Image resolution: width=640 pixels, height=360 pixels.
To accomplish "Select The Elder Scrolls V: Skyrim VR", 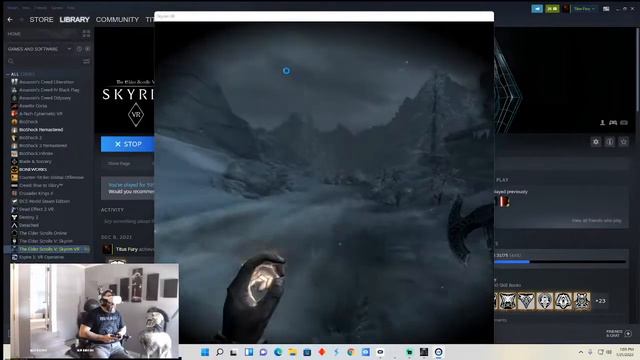I will coord(47,249).
